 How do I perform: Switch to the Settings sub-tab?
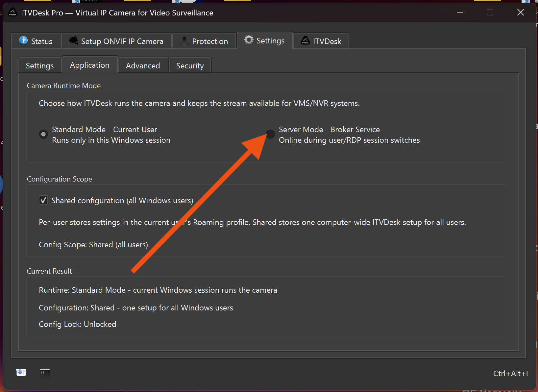coord(40,65)
